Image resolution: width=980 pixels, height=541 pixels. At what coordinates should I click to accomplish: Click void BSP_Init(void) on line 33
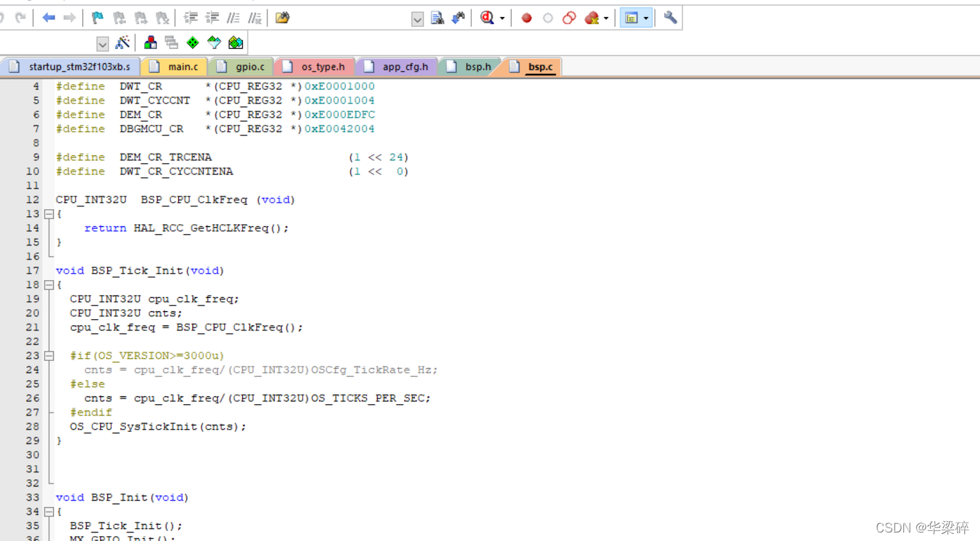click(122, 498)
